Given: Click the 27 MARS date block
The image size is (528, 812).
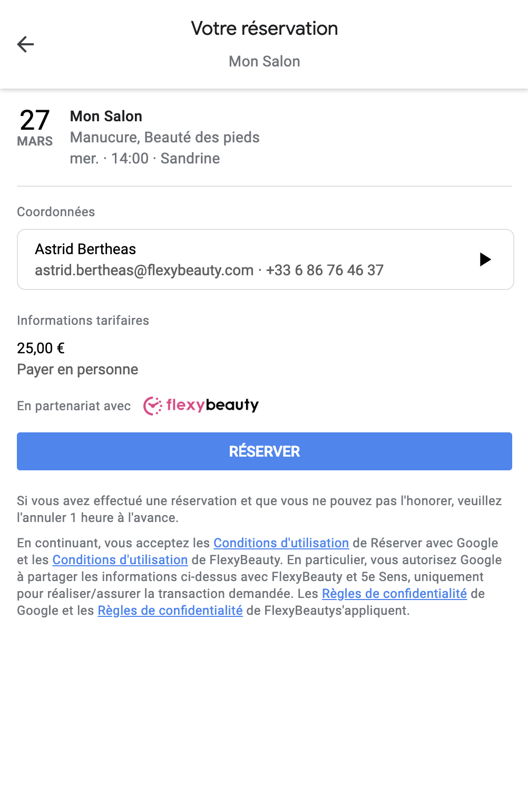Looking at the screenshot, I should tap(35, 128).
